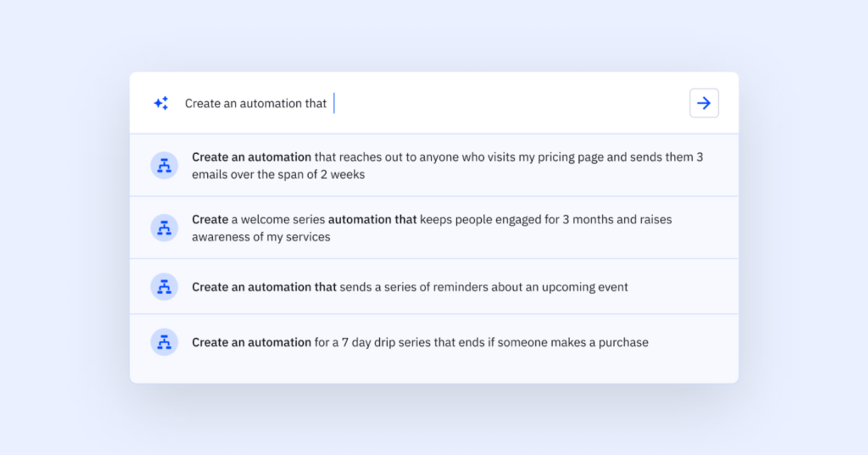Click bold 'Create an automation that' in reminders suggestion

coord(264,287)
